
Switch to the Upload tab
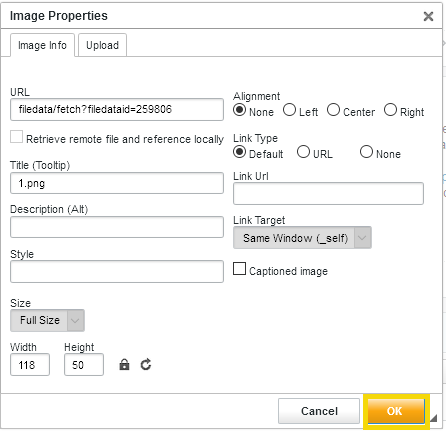tap(102, 45)
